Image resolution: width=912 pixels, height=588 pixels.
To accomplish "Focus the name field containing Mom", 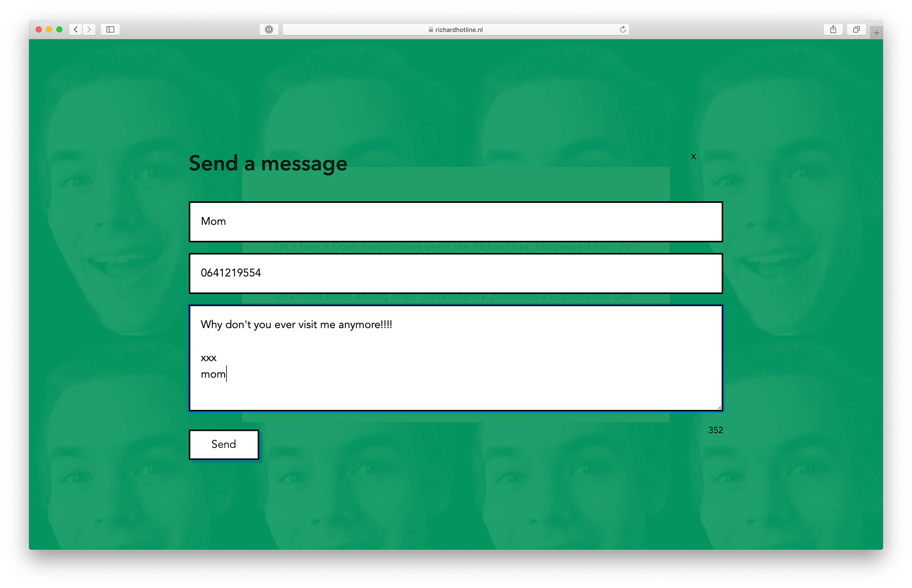I will (456, 222).
